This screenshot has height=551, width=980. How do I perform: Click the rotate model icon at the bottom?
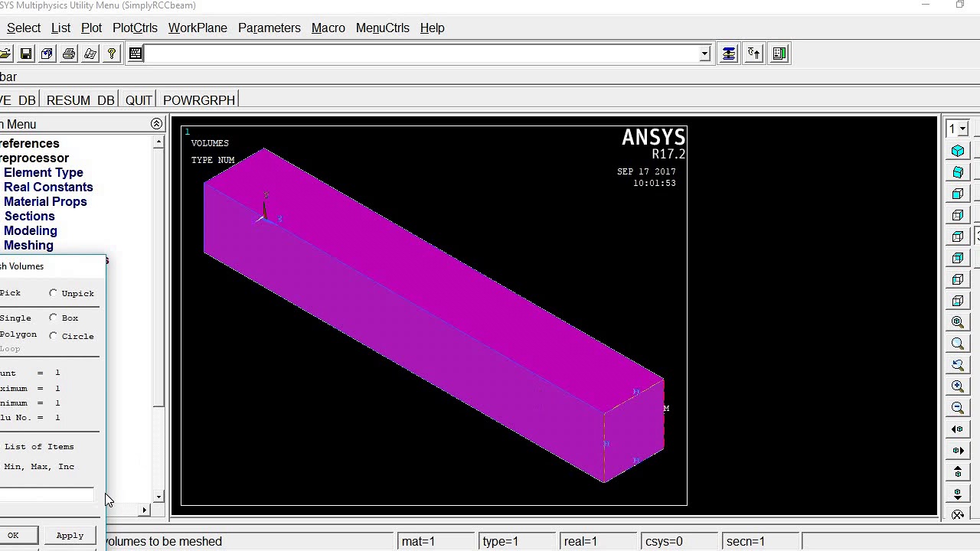click(x=958, y=515)
